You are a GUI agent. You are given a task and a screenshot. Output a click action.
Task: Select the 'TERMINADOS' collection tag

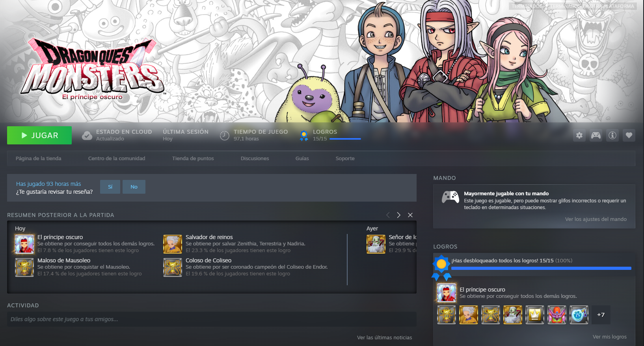527,6
